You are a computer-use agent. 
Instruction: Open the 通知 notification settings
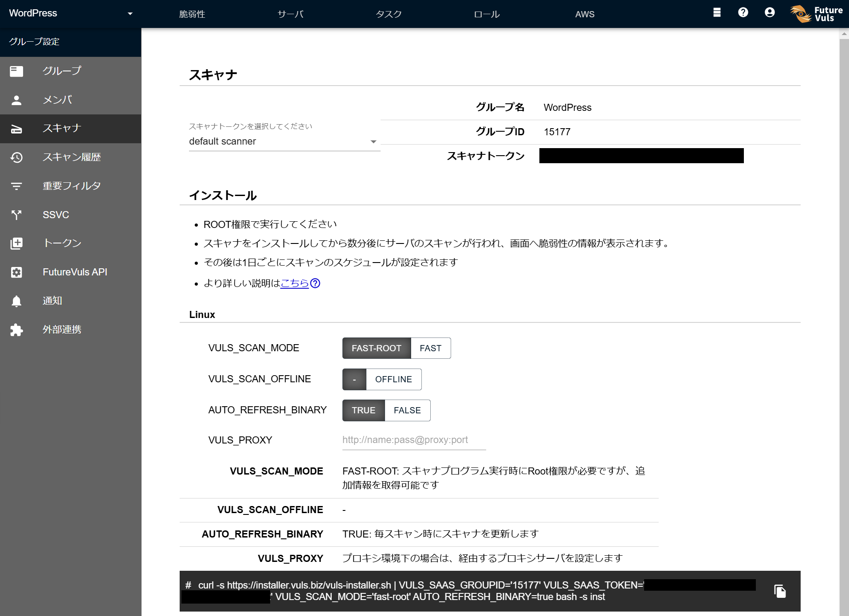pyautogui.click(x=52, y=301)
